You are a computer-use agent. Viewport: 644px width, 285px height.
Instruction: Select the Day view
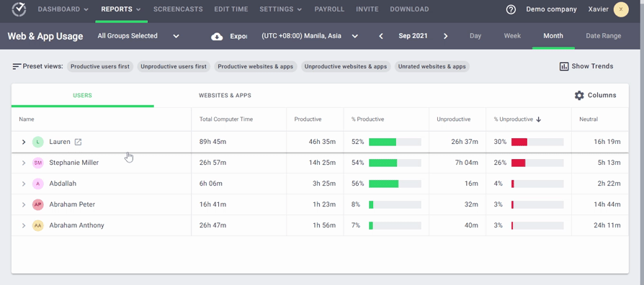coord(475,36)
